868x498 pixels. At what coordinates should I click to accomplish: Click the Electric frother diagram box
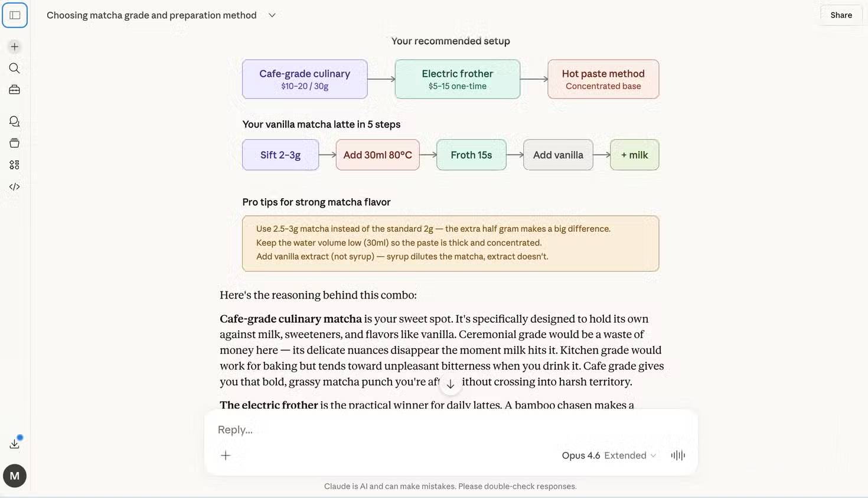pyautogui.click(x=458, y=79)
